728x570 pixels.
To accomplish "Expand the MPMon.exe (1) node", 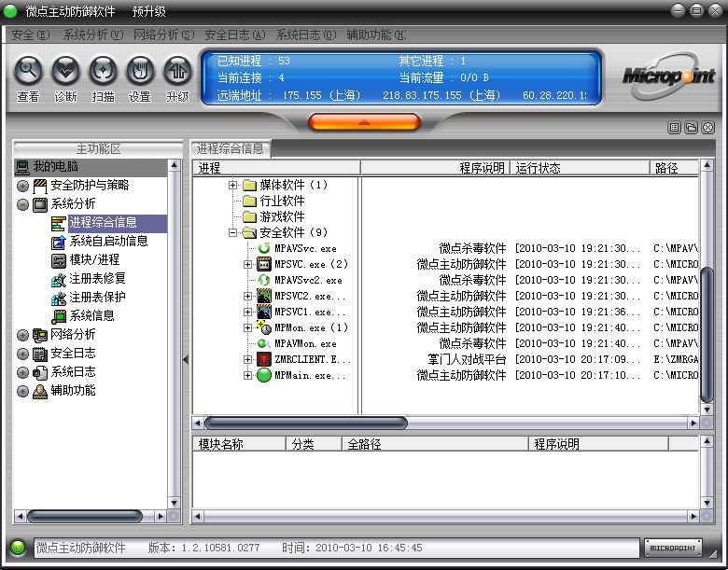I will coord(248,327).
